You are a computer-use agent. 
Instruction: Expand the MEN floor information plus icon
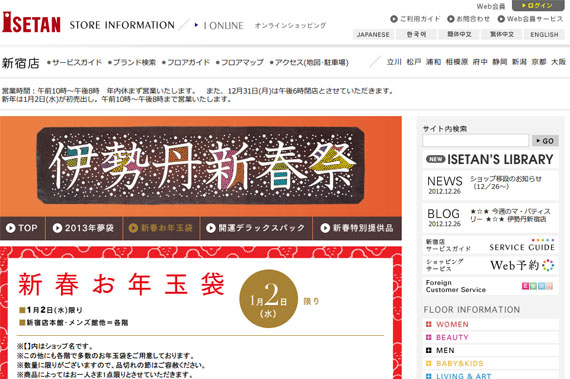(429, 350)
